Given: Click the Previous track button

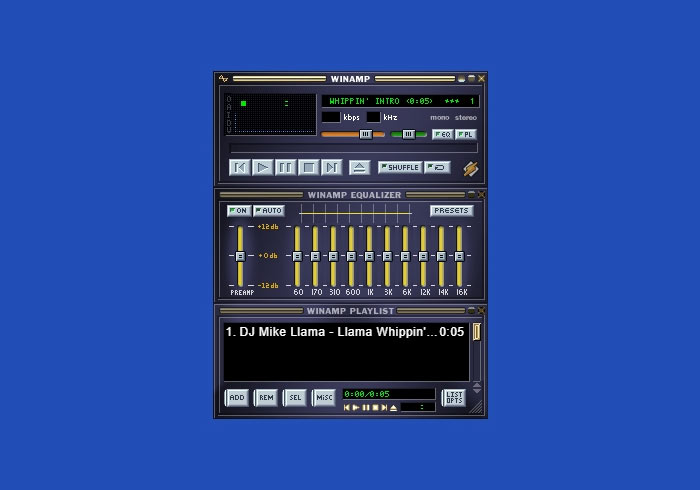Looking at the screenshot, I should point(240,167).
